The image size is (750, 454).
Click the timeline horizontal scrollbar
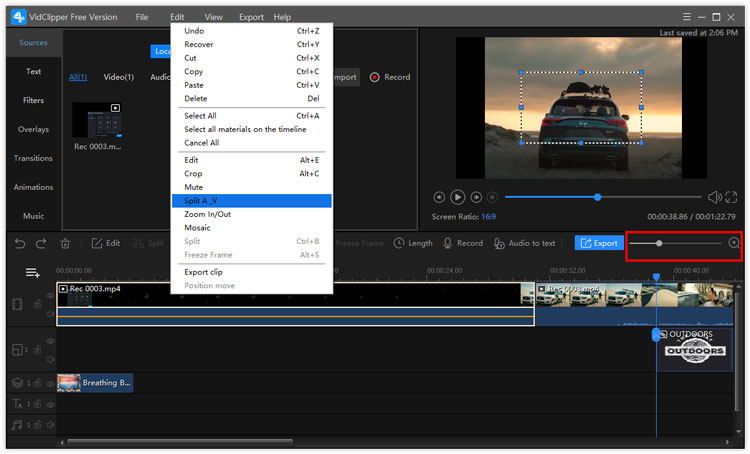pos(179,442)
